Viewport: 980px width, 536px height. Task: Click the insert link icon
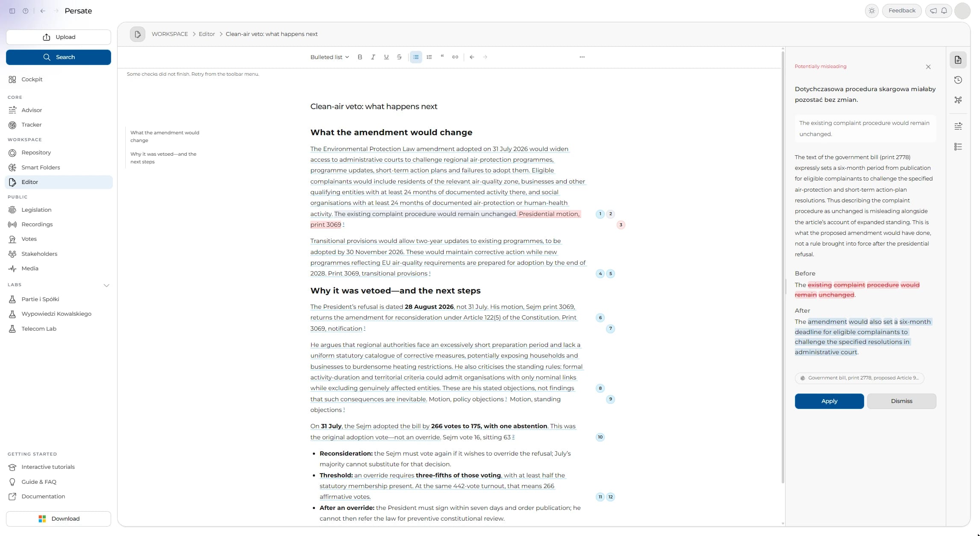point(455,57)
